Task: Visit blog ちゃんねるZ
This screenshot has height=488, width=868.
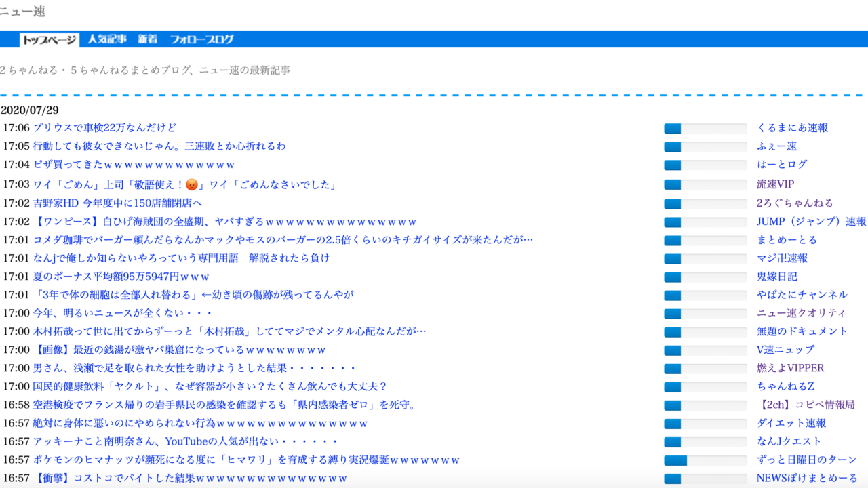Action: pyautogui.click(x=786, y=387)
